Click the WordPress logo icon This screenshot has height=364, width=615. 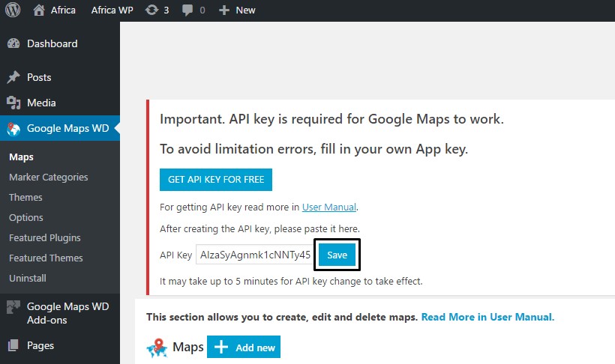click(13, 10)
